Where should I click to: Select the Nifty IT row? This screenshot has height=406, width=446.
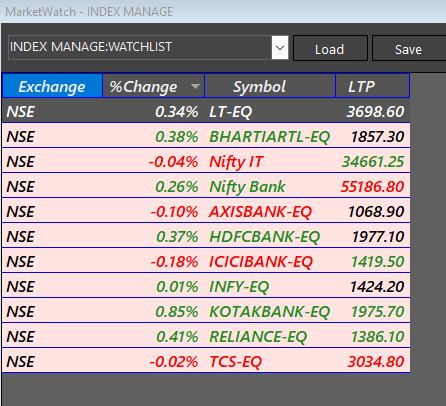pyautogui.click(x=206, y=161)
